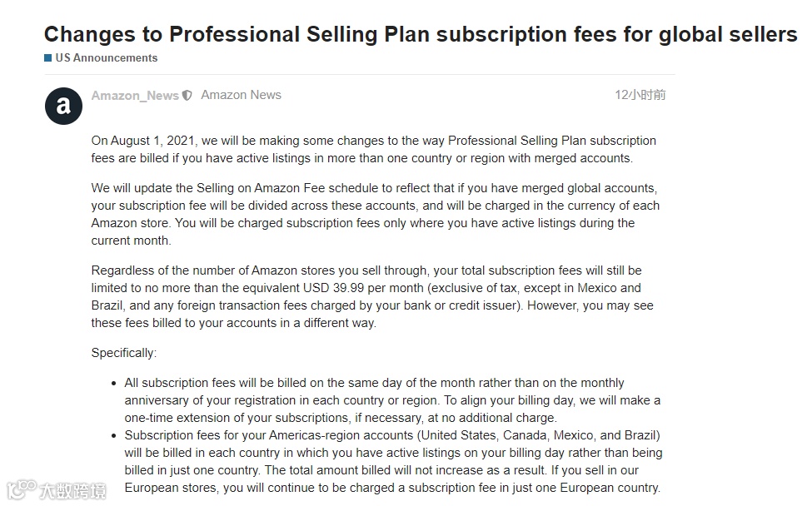Click the 12小时前 post timestamp

click(640, 95)
